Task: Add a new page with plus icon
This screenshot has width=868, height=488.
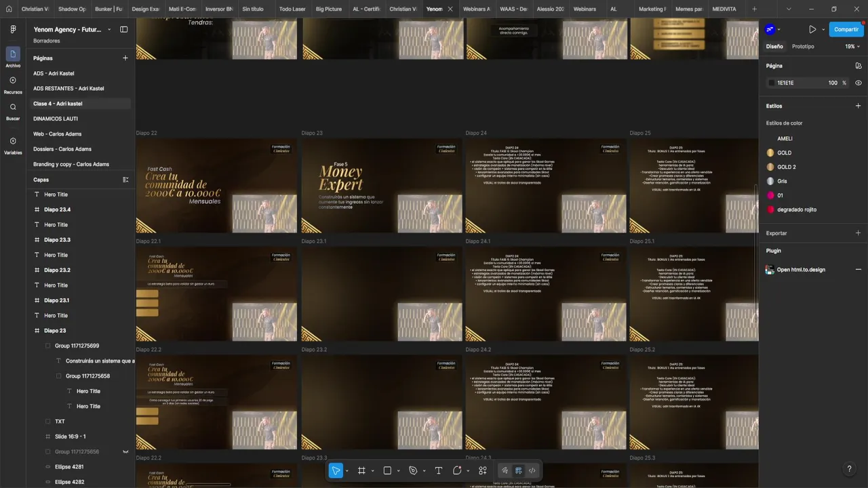Action: pyautogui.click(x=125, y=58)
